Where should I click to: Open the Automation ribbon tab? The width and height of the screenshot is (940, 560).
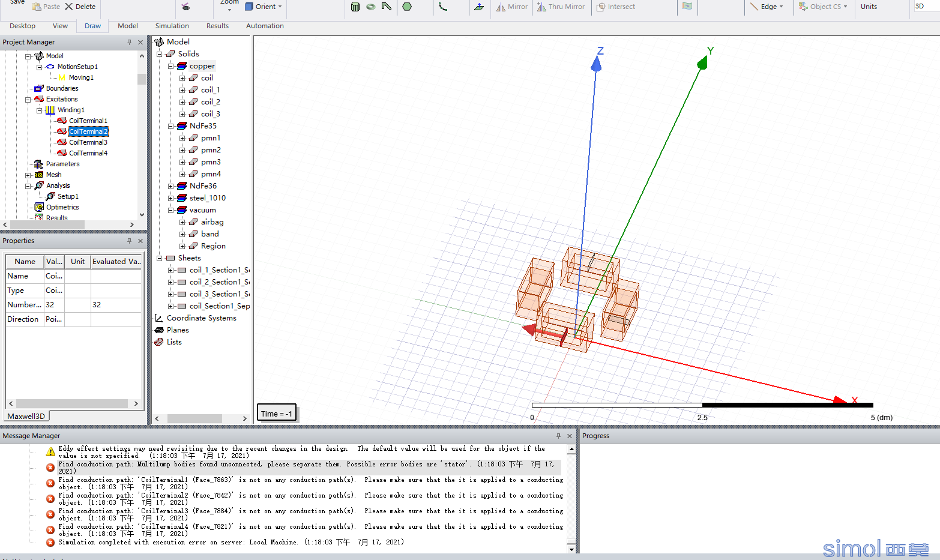click(x=265, y=26)
